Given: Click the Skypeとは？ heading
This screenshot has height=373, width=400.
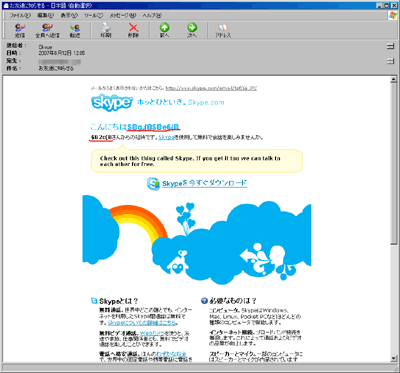Looking at the screenshot, I should 119,301.
